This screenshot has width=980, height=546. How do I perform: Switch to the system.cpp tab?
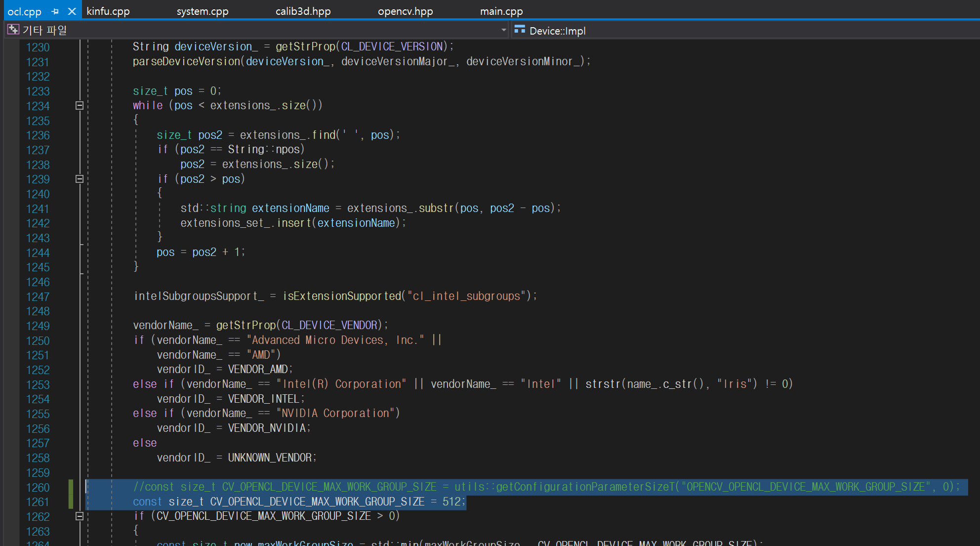(203, 11)
